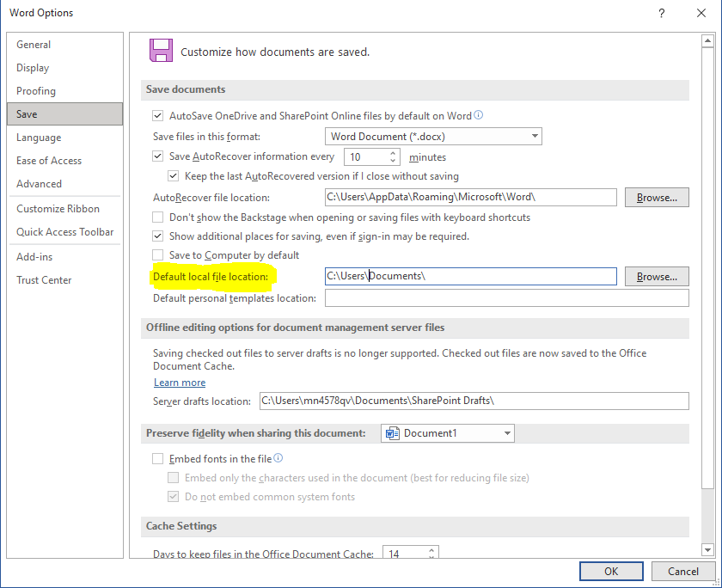Select the Advanced category
Screen dimensions: 722x588
[40, 184]
